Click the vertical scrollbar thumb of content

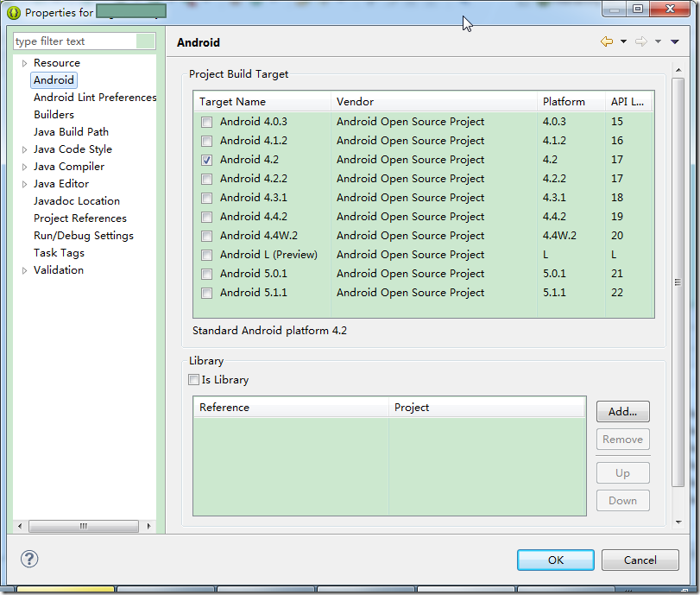[x=678, y=282]
